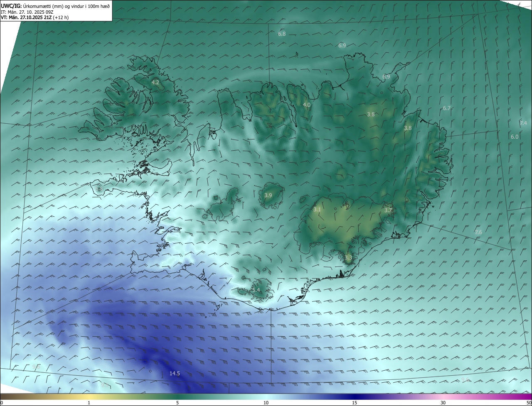Click the 1 tick on the color scale
Image resolution: width=532 pixels, height=406 pixels.
coord(89,403)
